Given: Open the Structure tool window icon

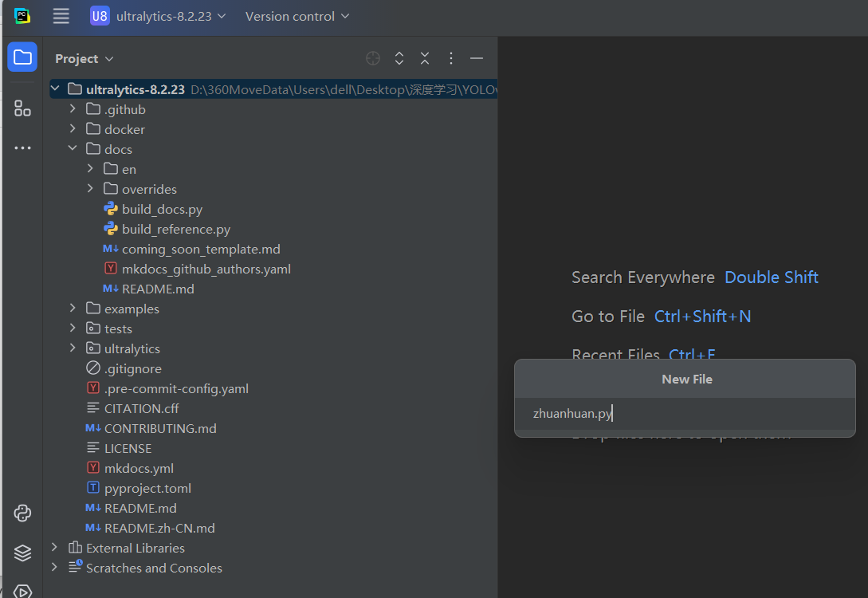Looking at the screenshot, I should tap(22, 108).
